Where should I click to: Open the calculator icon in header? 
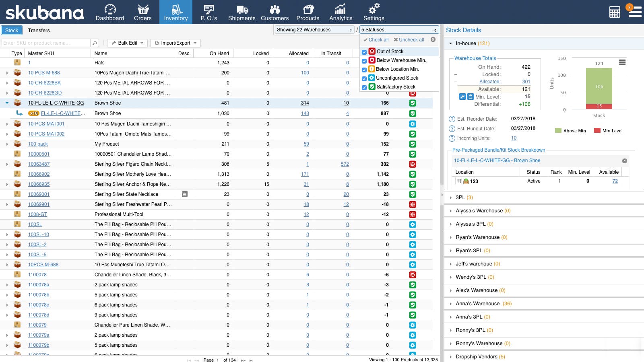(615, 12)
